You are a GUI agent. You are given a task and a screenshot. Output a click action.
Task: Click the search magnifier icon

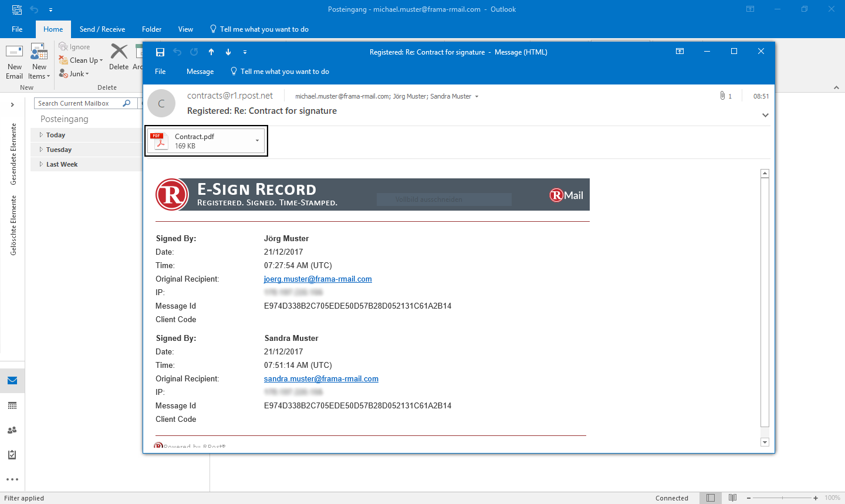click(x=127, y=103)
